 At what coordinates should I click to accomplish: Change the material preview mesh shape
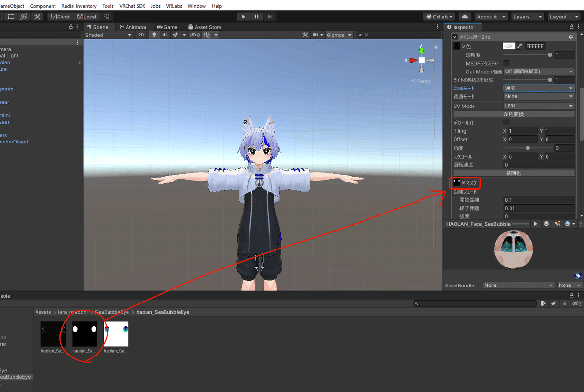tap(547, 224)
